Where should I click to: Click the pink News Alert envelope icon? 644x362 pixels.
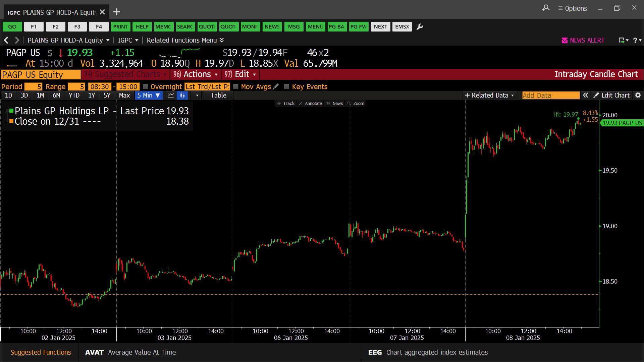click(565, 41)
